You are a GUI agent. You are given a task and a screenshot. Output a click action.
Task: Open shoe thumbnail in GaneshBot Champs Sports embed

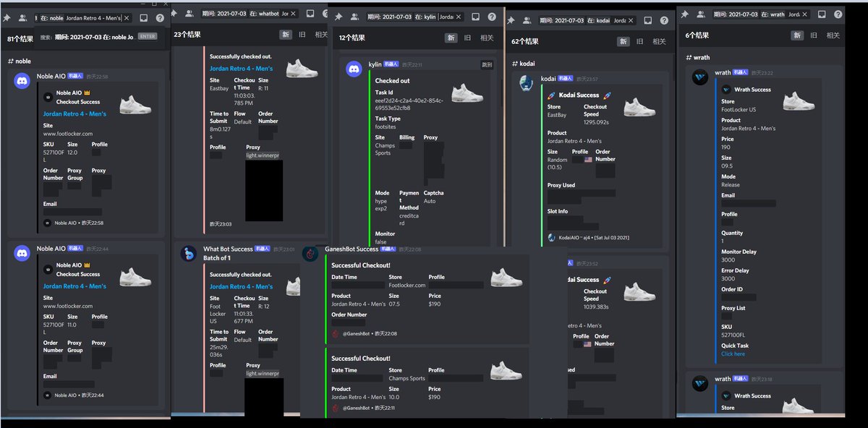(506, 371)
